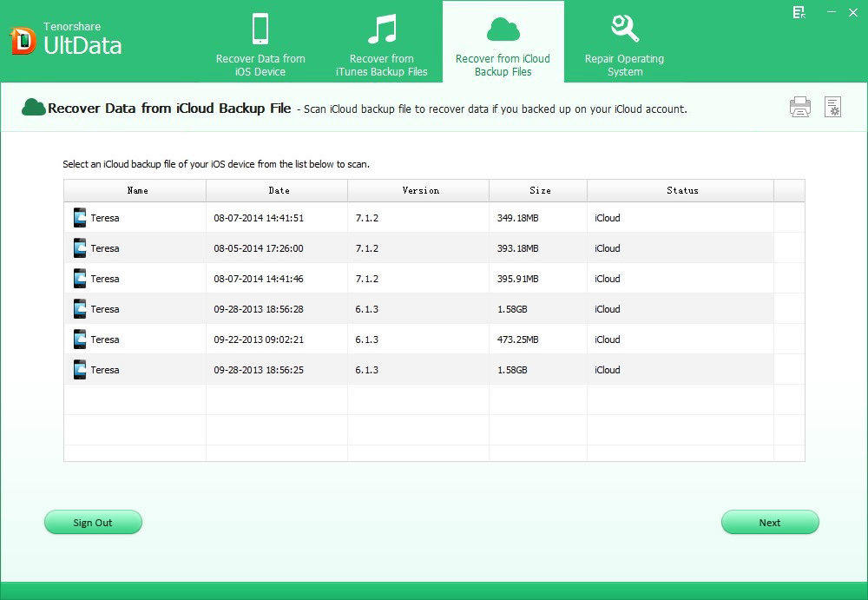This screenshot has height=600, width=868.
Task: Click the 1.58GB size in the 18:56:28 row
Action: coord(512,310)
